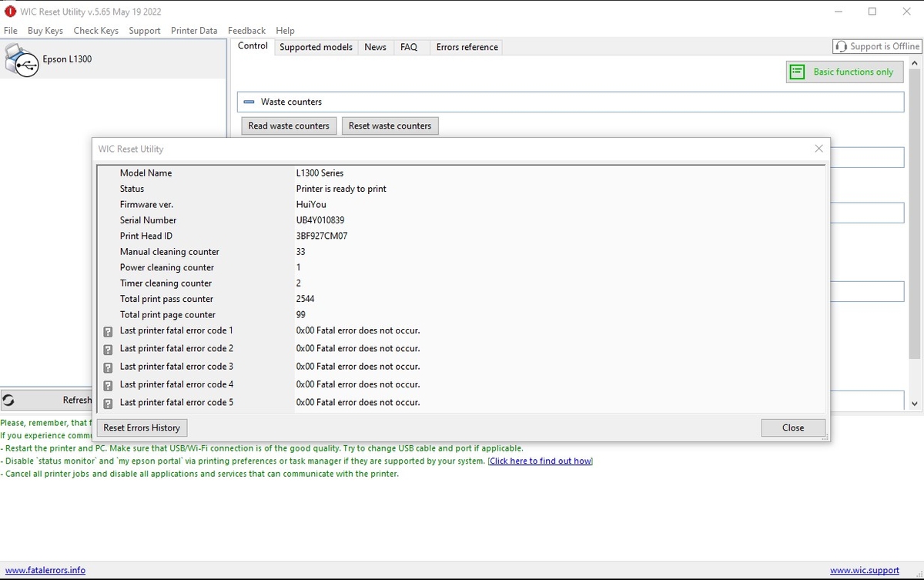This screenshot has height=580, width=924.
Task: Select the Model Name row
Action: [x=460, y=173]
